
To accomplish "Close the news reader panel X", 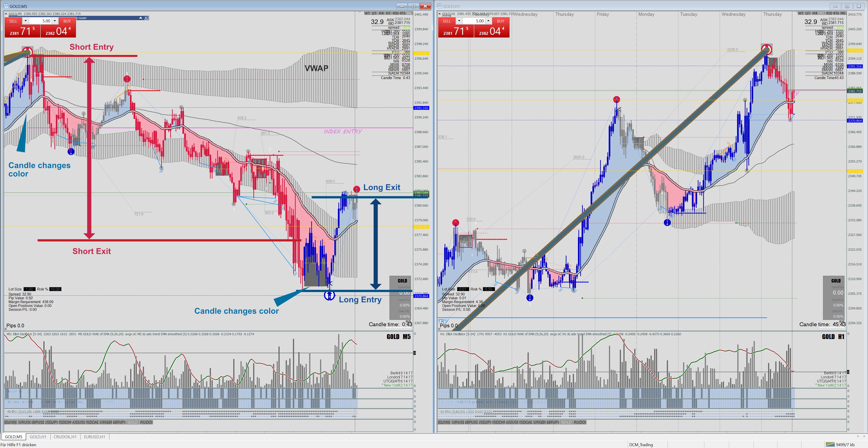I will point(146,18).
